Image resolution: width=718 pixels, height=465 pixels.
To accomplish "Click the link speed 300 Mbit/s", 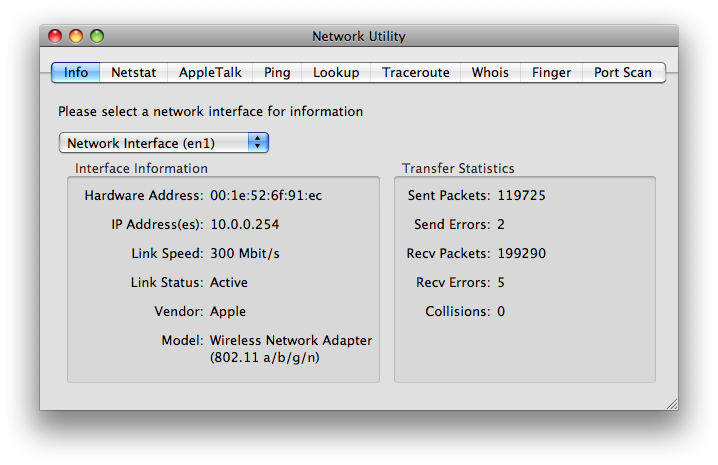I will click(x=245, y=253).
